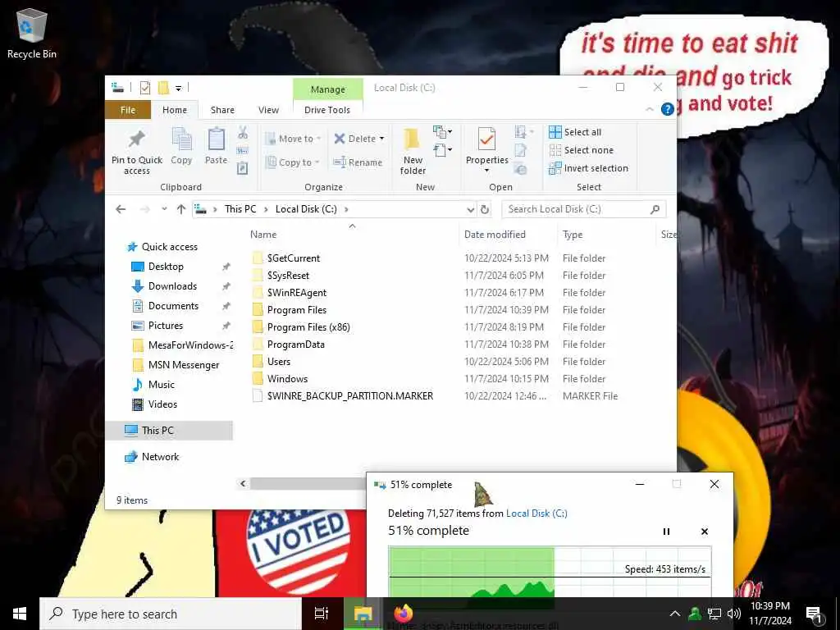The image size is (840, 630).
Task: Open the notification center icon
Action: (x=814, y=614)
